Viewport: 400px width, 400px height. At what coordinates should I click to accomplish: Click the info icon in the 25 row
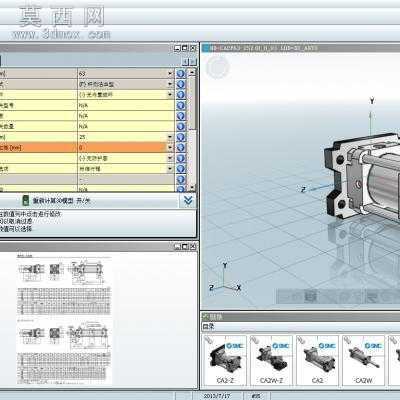coord(181,137)
